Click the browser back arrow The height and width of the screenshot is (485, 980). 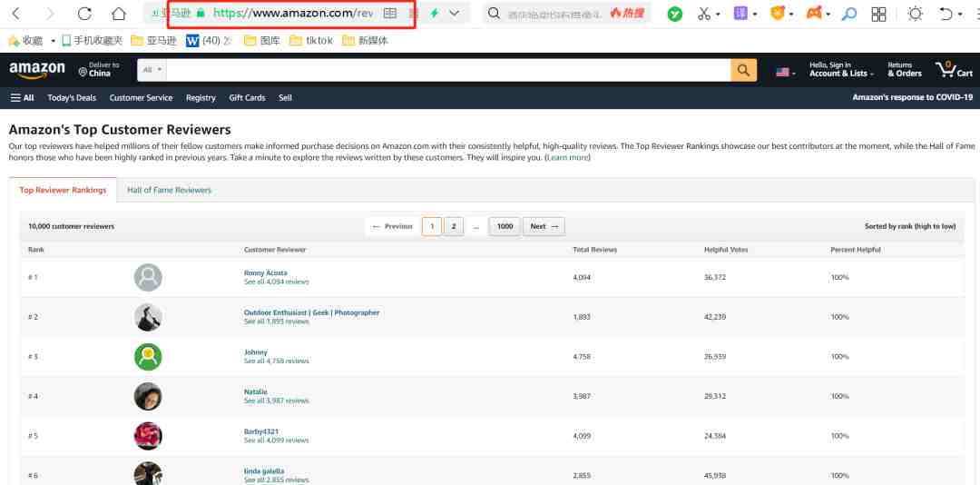click(x=16, y=13)
